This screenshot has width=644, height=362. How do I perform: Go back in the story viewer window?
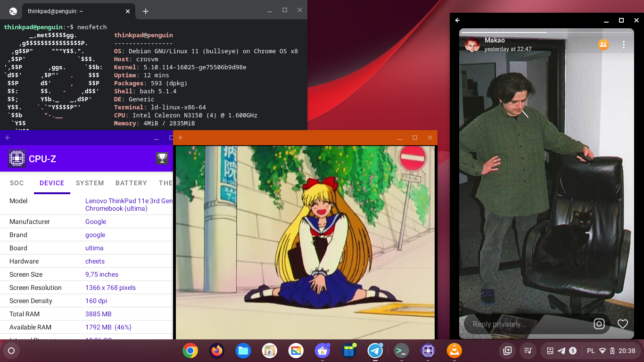click(x=457, y=20)
